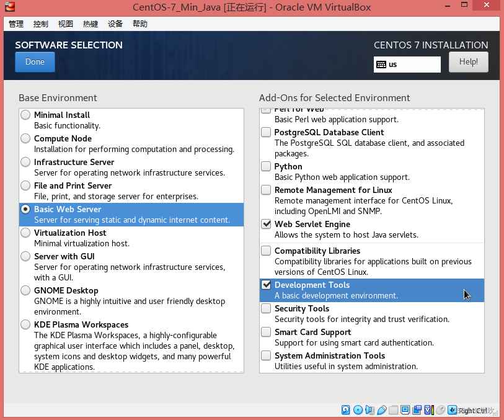Screen dimensions: 504x420
Task: Pick the KDE Plasma Workspaces radio button
Action: coord(25,324)
